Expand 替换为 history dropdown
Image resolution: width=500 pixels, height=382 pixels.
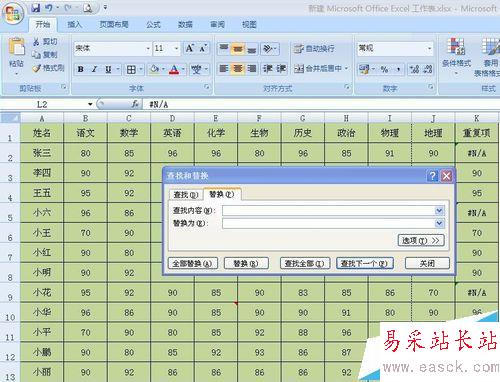(440, 223)
